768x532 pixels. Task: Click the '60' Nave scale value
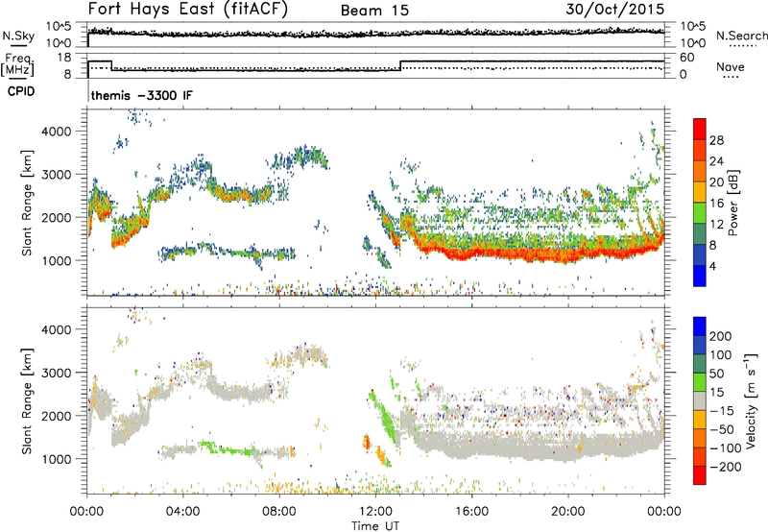pyautogui.click(x=687, y=58)
